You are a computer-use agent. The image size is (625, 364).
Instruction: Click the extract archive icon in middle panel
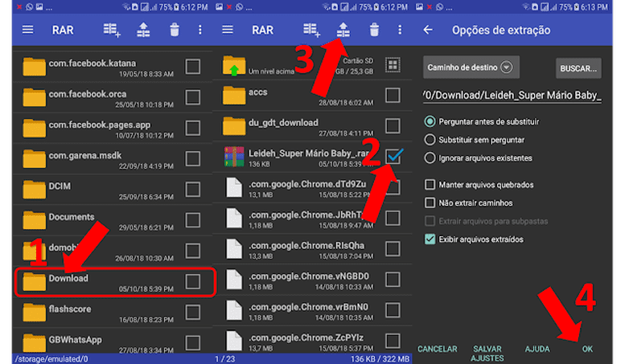343,31
